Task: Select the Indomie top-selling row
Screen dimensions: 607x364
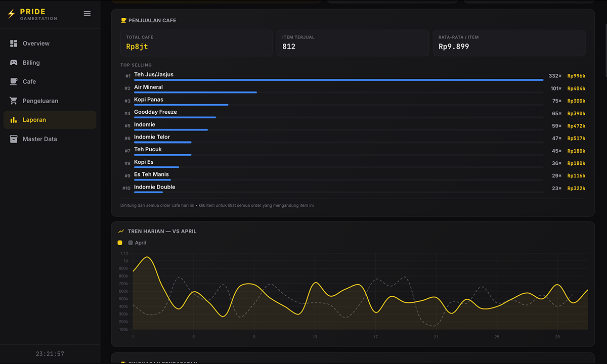Action: tap(353, 126)
